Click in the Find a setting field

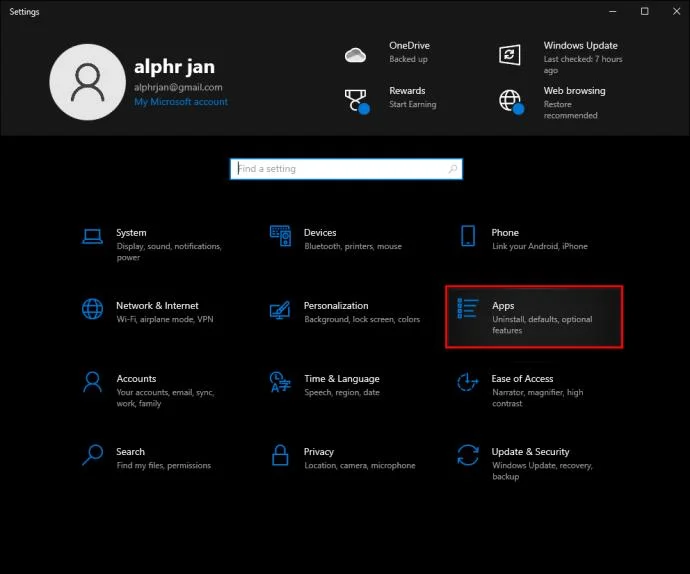point(346,169)
